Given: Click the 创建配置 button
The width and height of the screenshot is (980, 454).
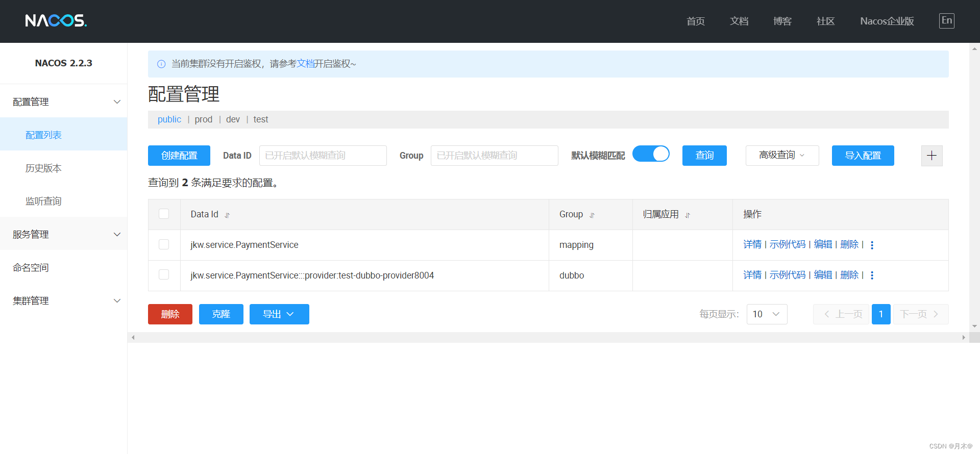Looking at the screenshot, I should (x=179, y=156).
